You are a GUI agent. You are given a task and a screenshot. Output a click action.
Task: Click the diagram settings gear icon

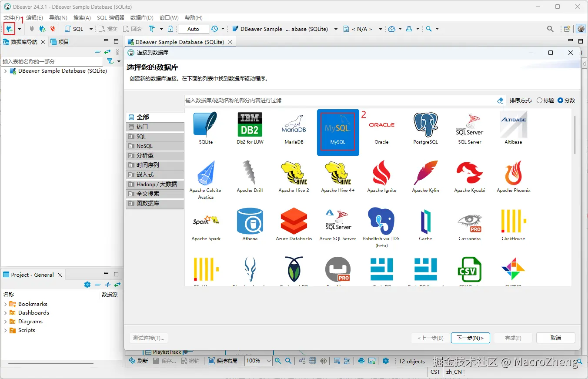[x=386, y=361]
